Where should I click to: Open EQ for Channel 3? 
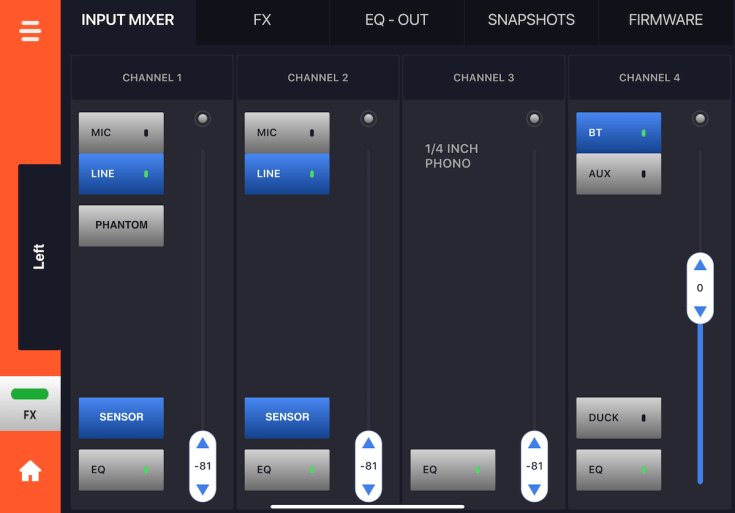tap(452, 469)
